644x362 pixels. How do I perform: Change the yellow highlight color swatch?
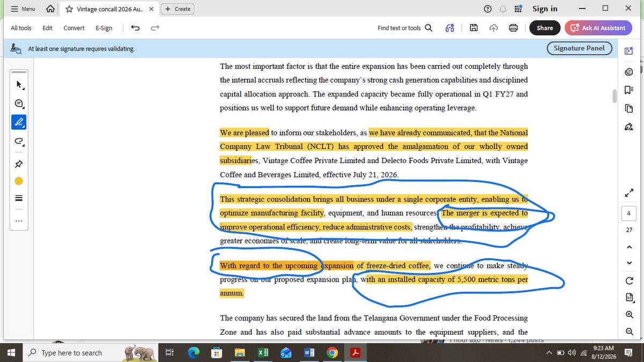[19, 181]
